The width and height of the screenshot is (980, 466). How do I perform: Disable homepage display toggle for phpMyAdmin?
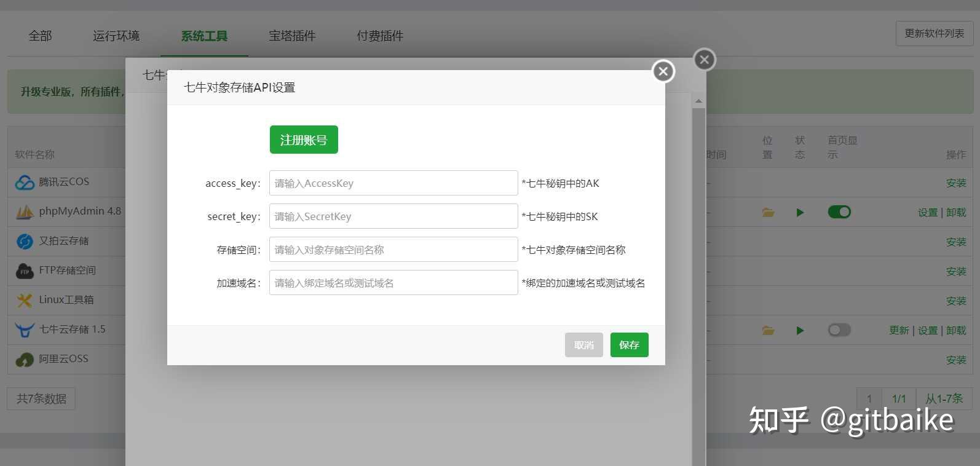pos(839,212)
